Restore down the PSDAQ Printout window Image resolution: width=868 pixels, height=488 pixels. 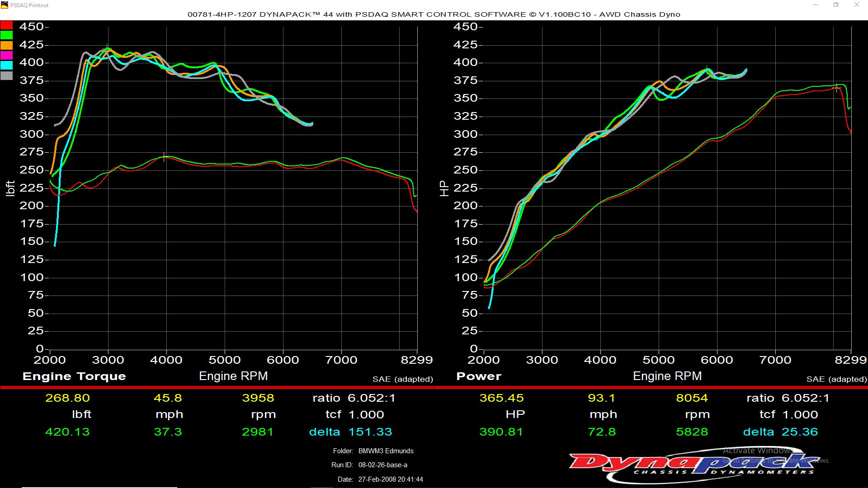coord(836,5)
